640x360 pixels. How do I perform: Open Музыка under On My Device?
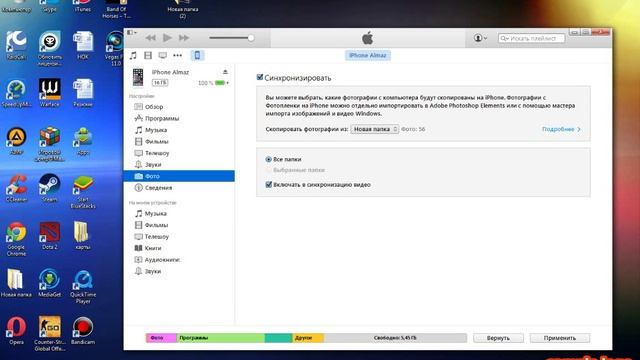179,213
